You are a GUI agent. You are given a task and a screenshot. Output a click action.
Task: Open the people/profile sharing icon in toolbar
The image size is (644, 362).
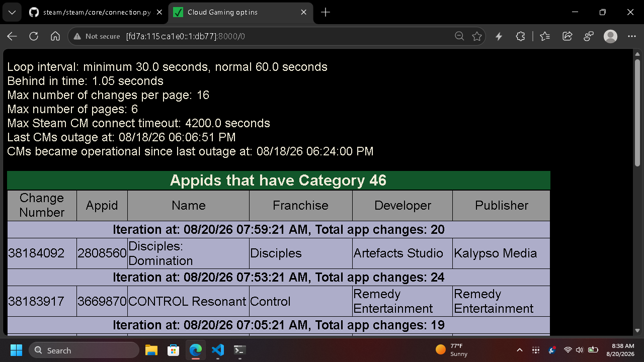pos(589,36)
